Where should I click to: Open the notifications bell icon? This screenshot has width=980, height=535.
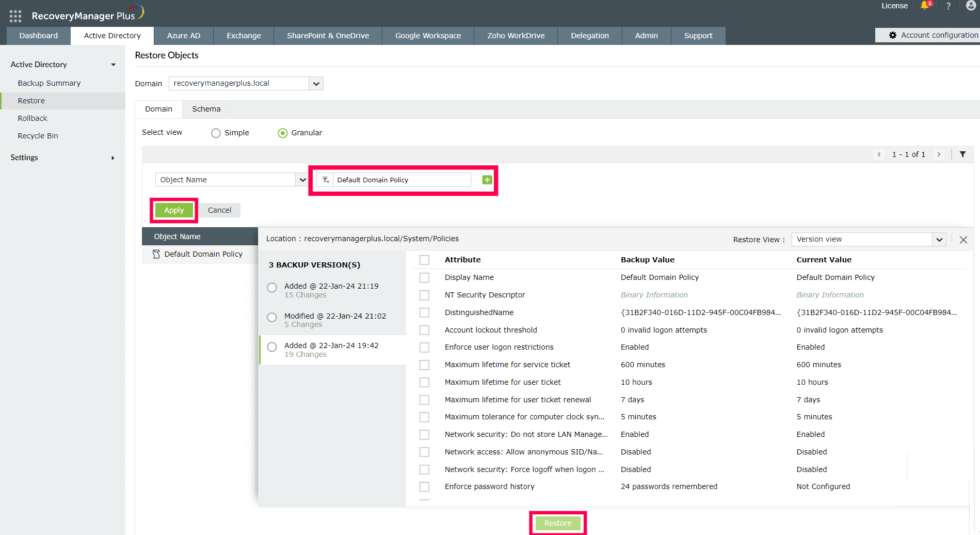(x=924, y=6)
